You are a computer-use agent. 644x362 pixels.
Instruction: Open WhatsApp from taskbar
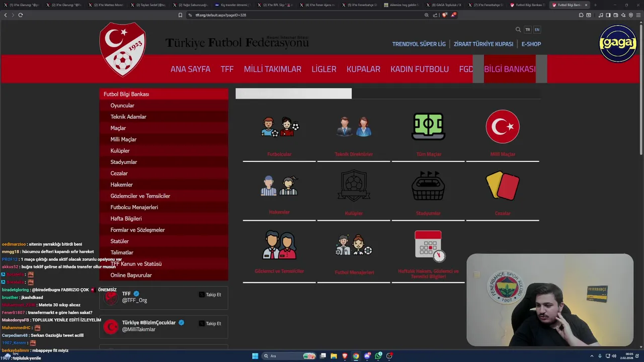[378, 356]
